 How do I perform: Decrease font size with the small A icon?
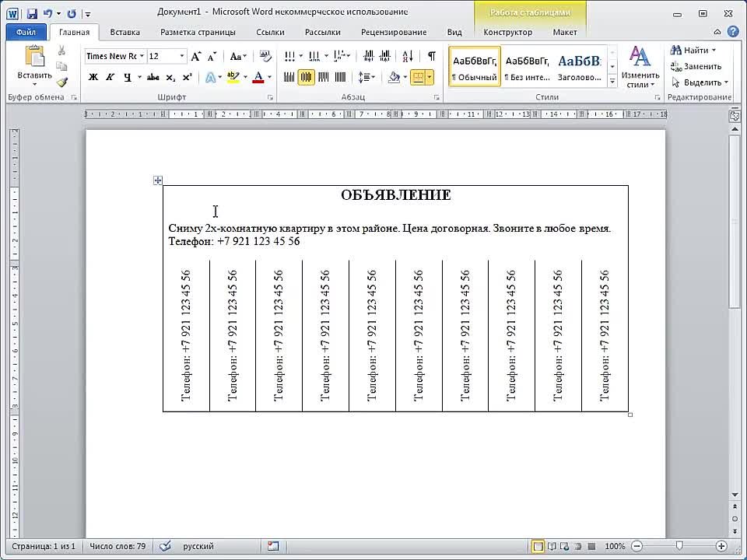point(212,57)
